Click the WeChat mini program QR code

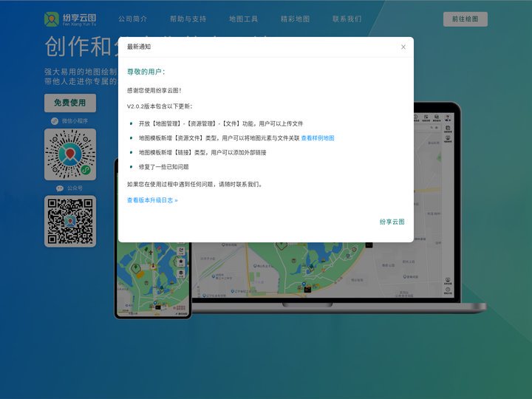click(x=70, y=154)
